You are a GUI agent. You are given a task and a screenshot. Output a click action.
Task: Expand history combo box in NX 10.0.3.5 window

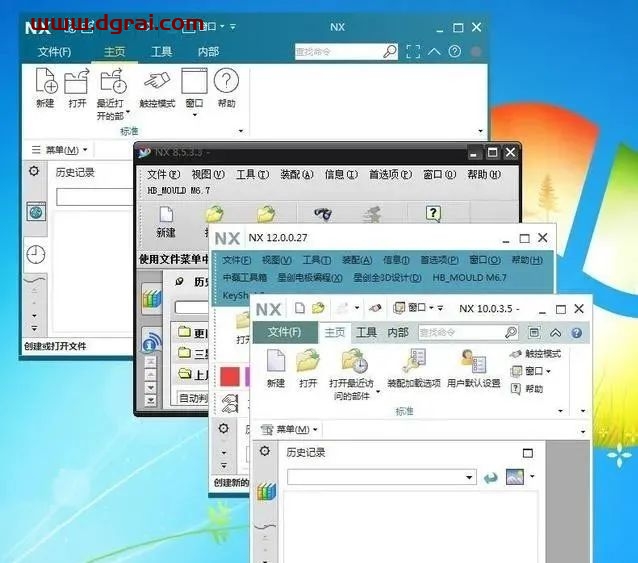pos(469,477)
